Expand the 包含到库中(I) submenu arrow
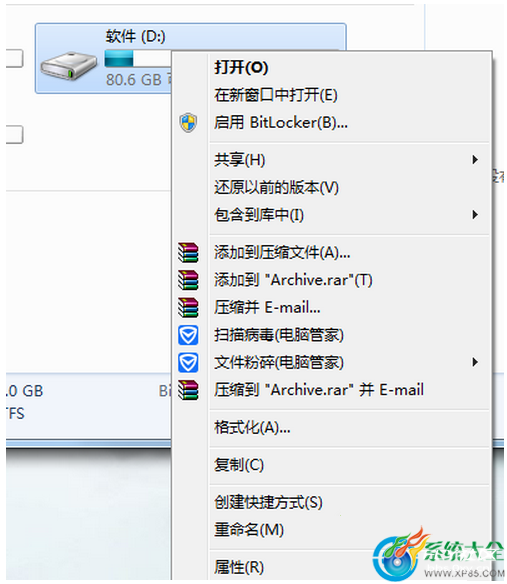507x584 pixels. click(475, 215)
